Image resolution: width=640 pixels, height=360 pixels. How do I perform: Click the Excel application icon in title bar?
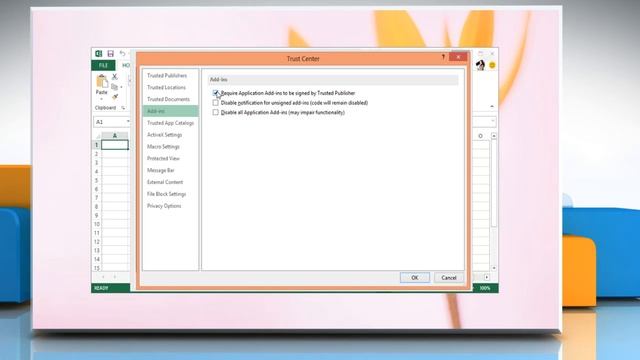click(98, 53)
